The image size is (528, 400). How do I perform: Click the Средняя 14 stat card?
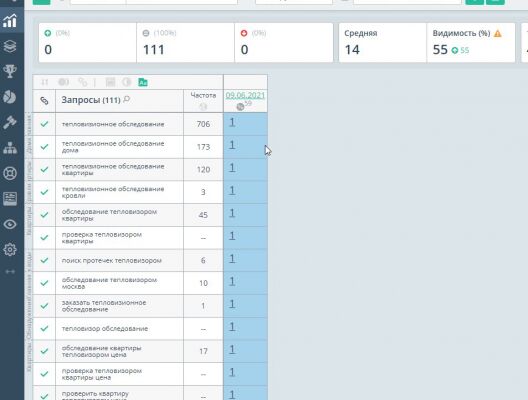383,43
